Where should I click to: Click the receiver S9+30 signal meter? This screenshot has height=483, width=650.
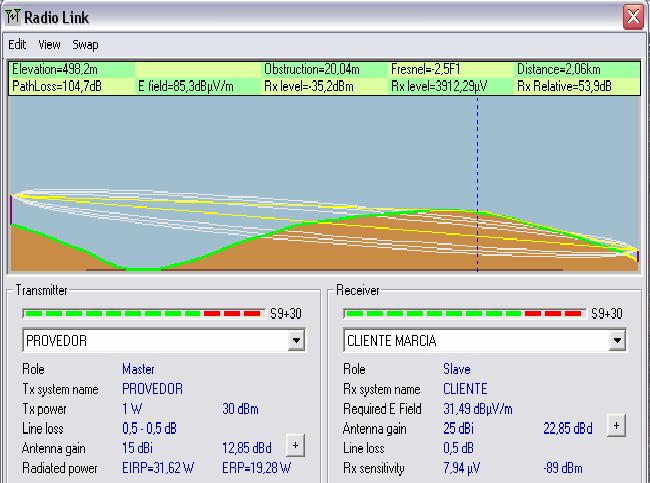click(x=465, y=313)
